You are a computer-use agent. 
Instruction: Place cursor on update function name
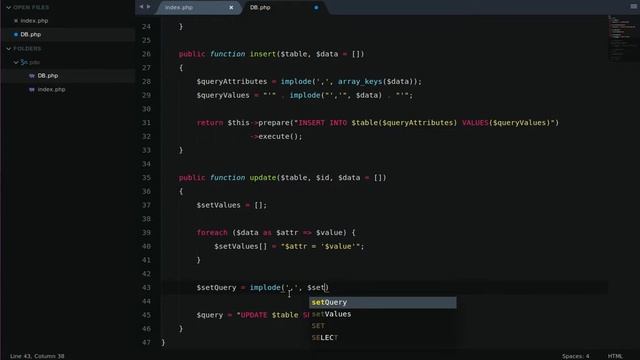coord(263,178)
